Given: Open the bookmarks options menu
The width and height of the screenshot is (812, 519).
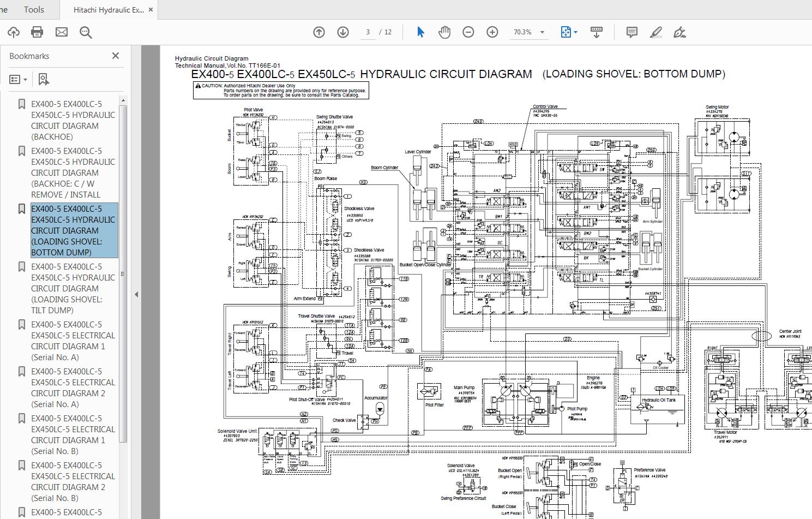Looking at the screenshot, I should [18, 79].
